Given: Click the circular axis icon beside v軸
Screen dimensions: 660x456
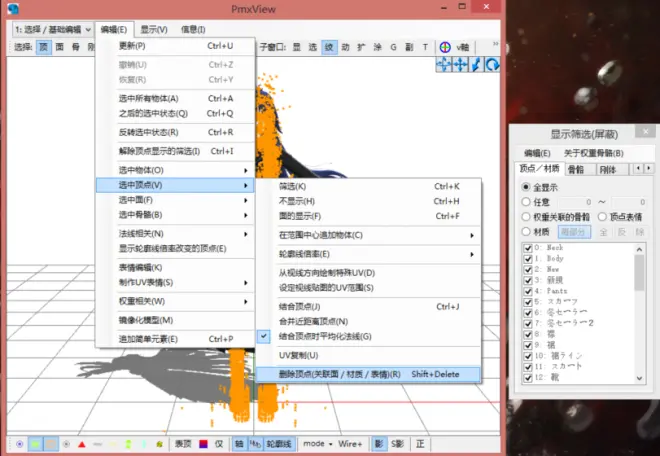Looking at the screenshot, I should click(x=445, y=47).
